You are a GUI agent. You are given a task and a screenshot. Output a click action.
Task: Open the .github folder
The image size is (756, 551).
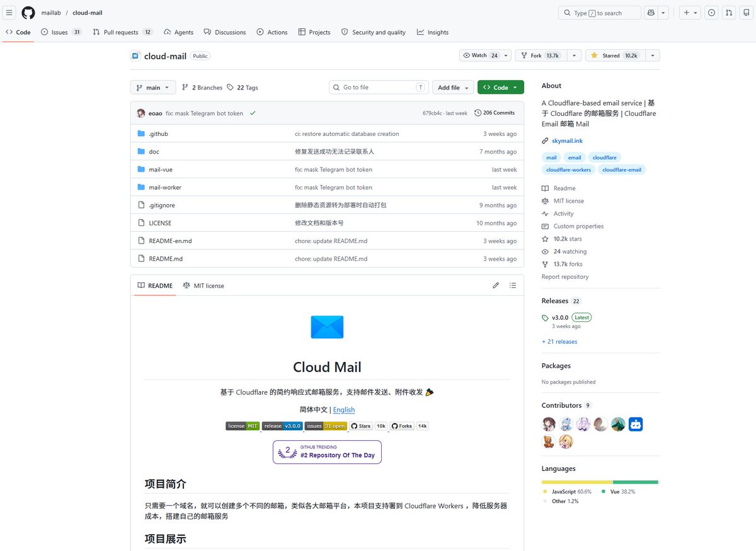[x=158, y=133]
